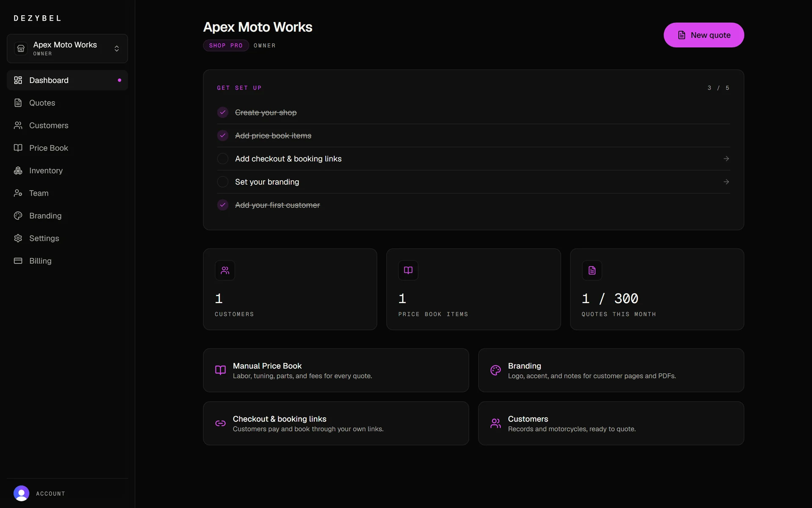Viewport: 812px width, 508px height.
Task: Check the Set your branding circle
Action: pyautogui.click(x=222, y=182)
